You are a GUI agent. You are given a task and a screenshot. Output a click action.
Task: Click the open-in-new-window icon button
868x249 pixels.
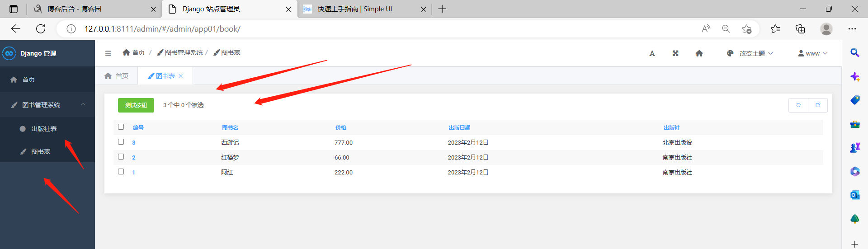point(818,105)
